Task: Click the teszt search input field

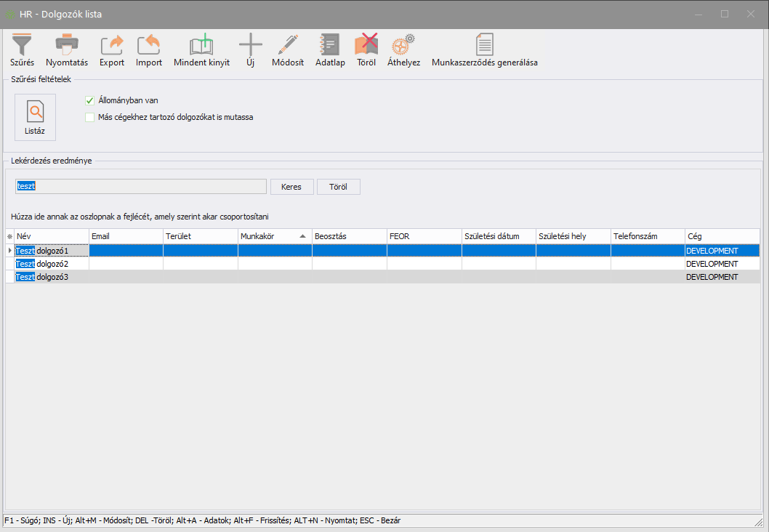Action: coord(141,187)
